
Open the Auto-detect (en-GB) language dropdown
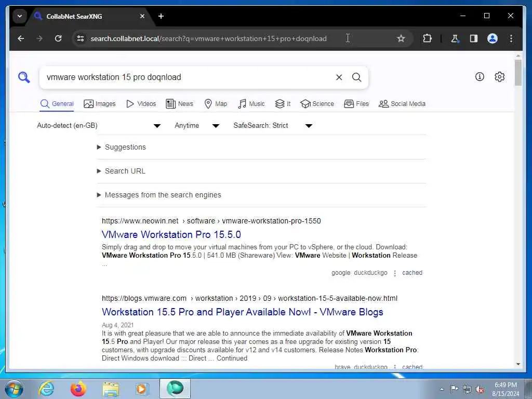tap(99, 126)
